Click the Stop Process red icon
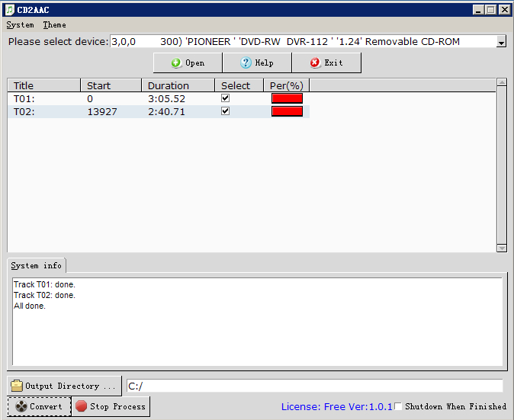This screenshot has width=514, height=420. tap(81, 407)
